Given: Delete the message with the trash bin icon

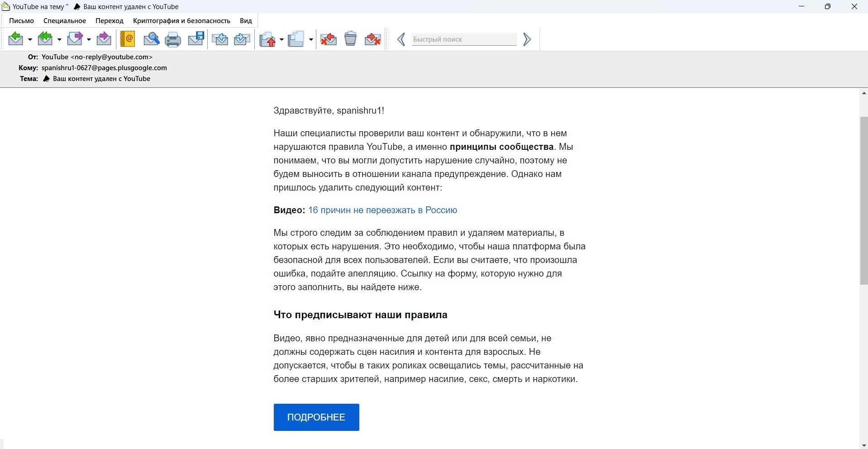Looking at the screenshot, I should 351,39.
